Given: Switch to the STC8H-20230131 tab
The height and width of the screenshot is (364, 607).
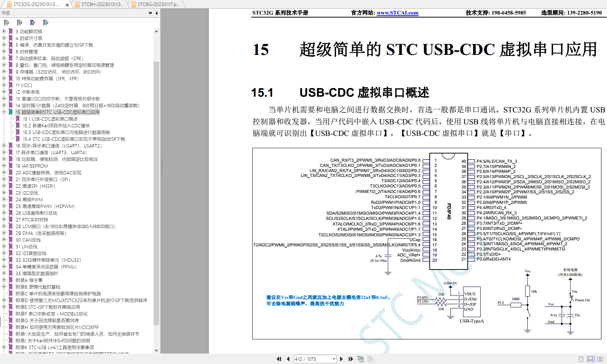Looking at the screenshot, I should coord(99,4).
